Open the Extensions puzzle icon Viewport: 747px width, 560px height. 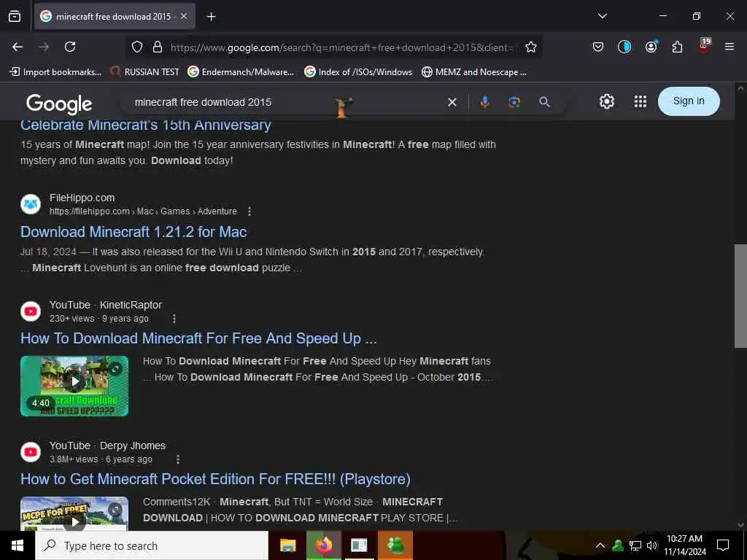[677, 47]
